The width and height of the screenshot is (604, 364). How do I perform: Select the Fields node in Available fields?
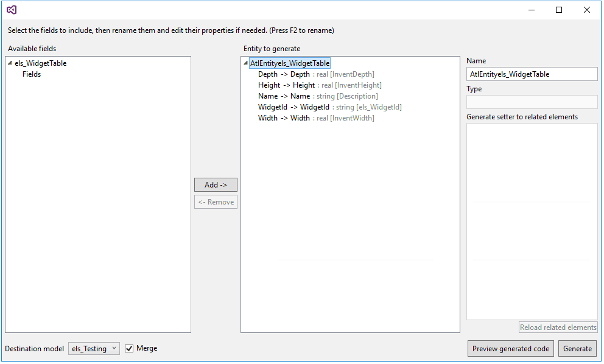[32, 74]
